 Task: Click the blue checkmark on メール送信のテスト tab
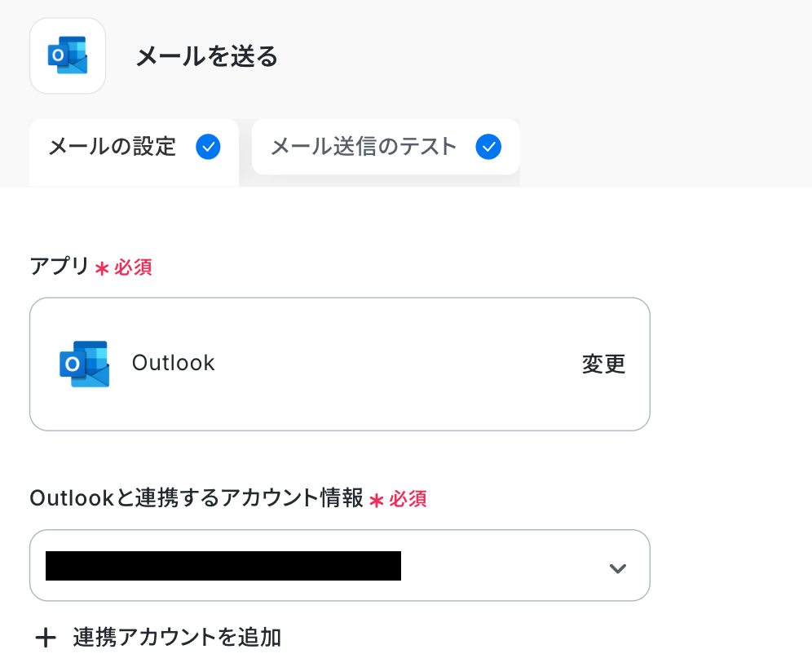[489, 147]
